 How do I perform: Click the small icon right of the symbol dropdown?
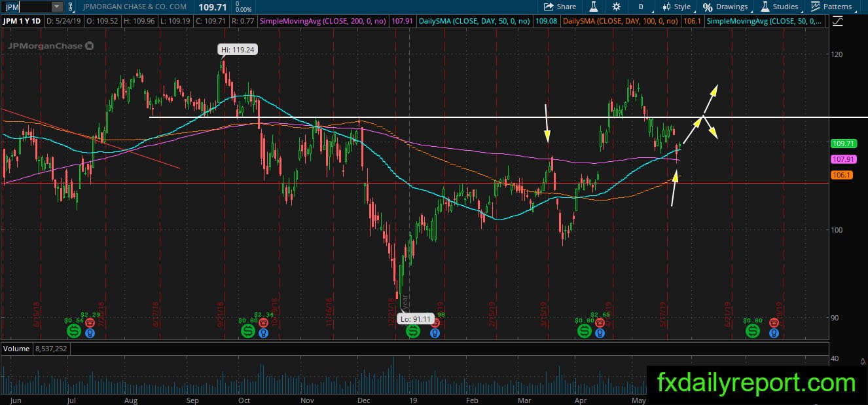(71, 7)
